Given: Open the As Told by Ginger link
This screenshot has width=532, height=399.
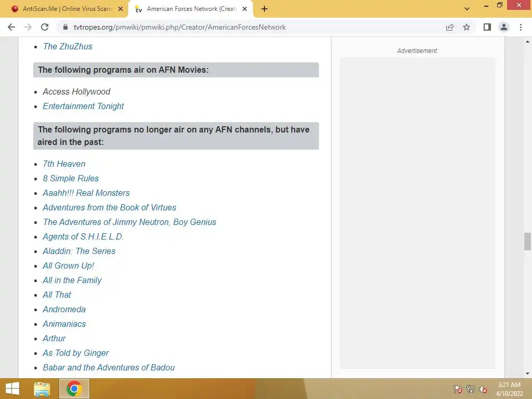Looking at the screenshot, I should 76,353.
